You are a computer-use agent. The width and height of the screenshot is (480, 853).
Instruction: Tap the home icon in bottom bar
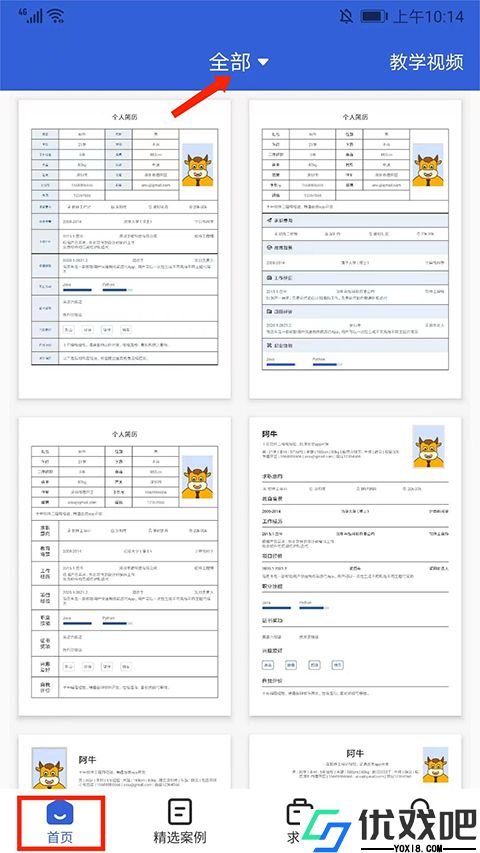point(60,812)
